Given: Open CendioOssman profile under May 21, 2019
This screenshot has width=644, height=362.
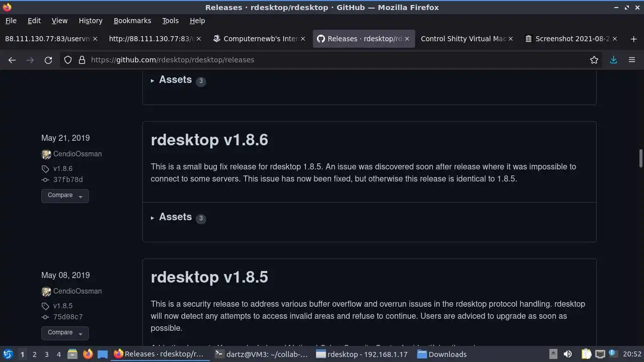Looking at the screenshot, I should [x=77, y=154].
